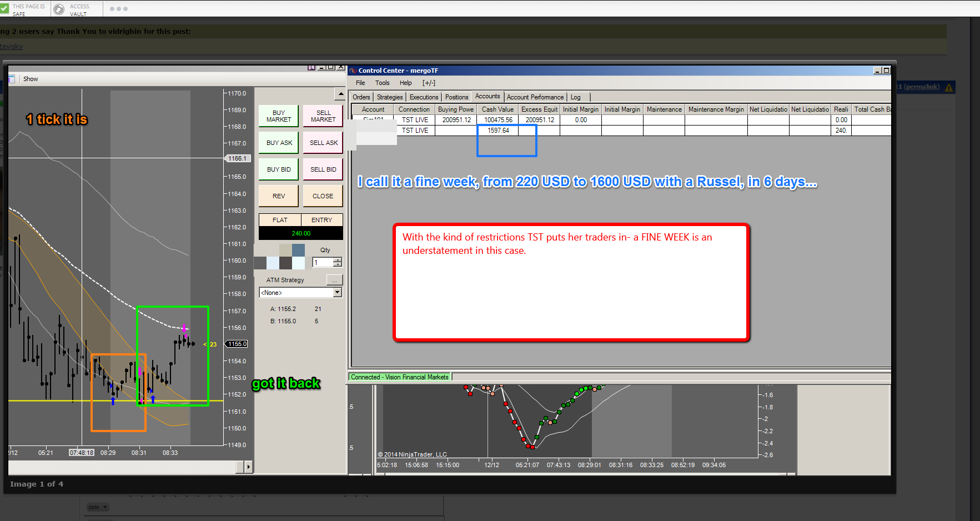Open the Tools menu in Control Center

point(383,83)
